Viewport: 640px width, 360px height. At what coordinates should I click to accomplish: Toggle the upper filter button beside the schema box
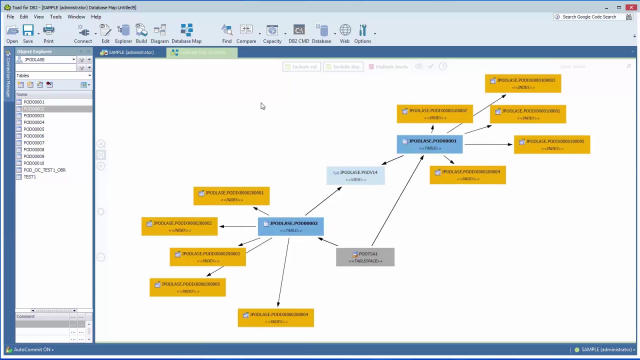pos(82,60)
